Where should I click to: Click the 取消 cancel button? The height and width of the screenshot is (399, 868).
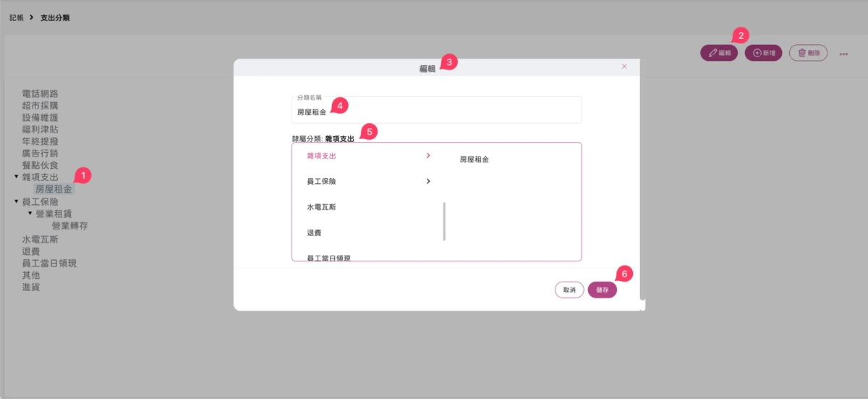pos(569,290)
